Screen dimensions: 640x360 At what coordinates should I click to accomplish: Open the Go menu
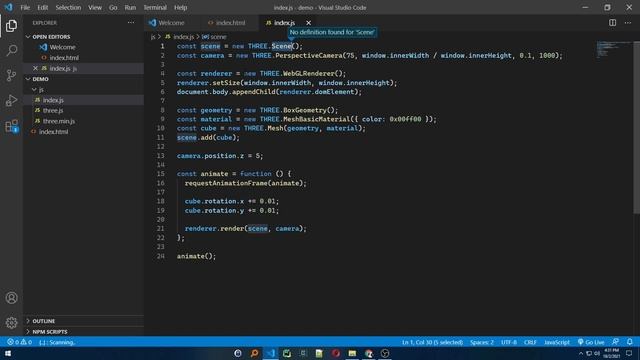pyautogui.click(x=113, y=7)
